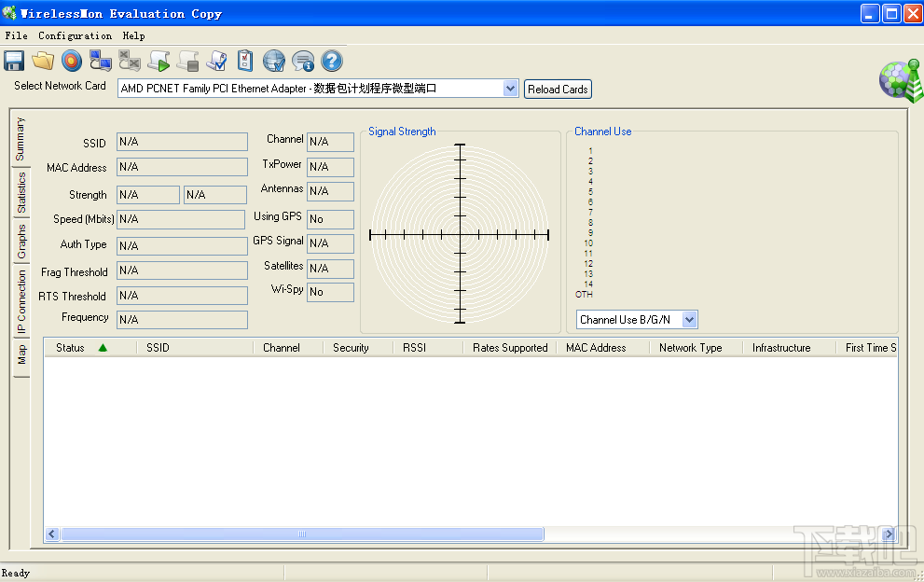The height and width of the screenshot is (582, 924).
Task: Open the clipboard checklist icon
Action: point(245,62)
